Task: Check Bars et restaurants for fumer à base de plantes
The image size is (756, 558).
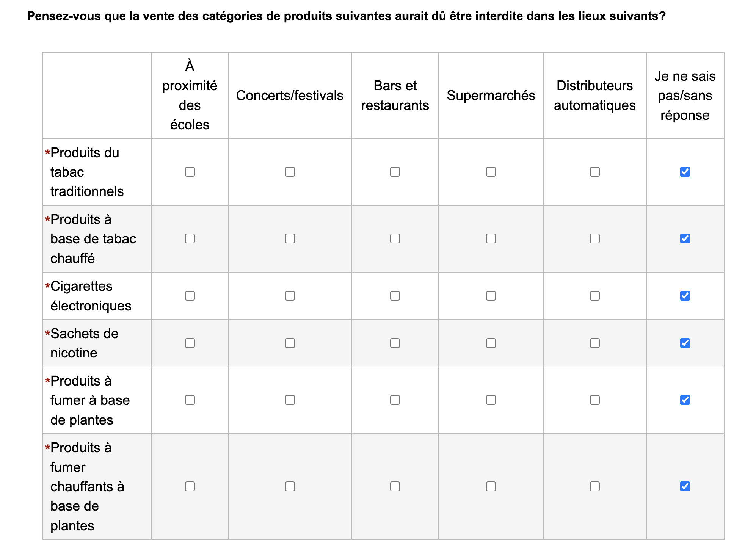Action: (395, 400)
